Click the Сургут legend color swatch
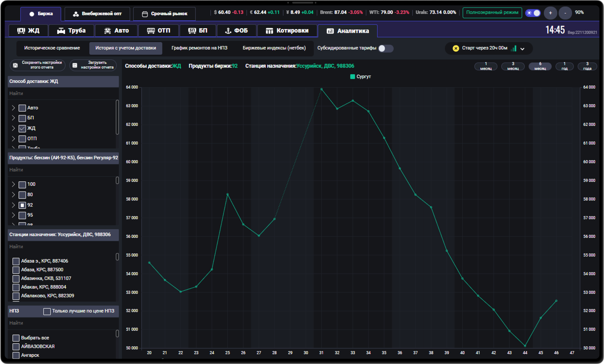Viewport: 604px width, 364px height. pyautogui.click(x=352, y=77)
